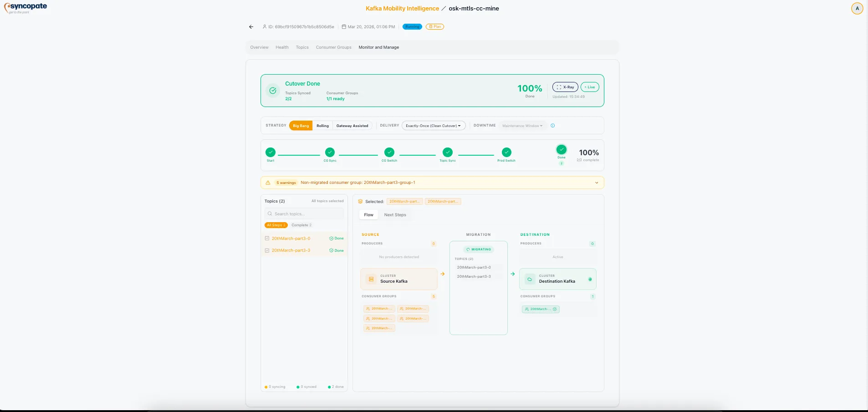Viewport: 868px width, 412px height.
Task: Click the back arrow icon
Action: 251,27
